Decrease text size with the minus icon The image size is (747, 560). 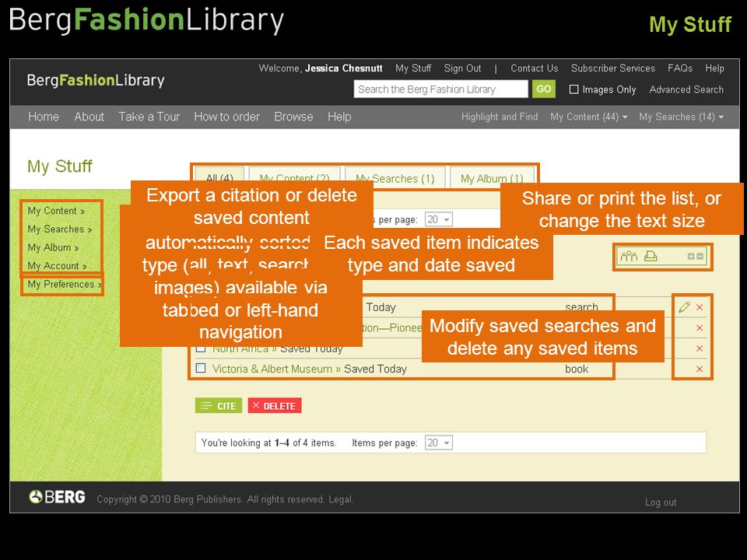click(x=700, y=256)
